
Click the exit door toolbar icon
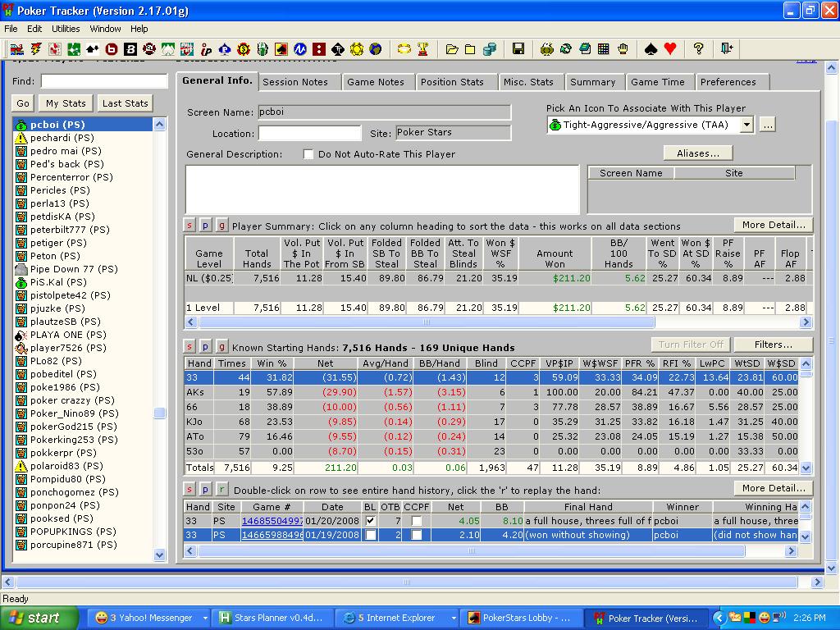click(727, 49)
